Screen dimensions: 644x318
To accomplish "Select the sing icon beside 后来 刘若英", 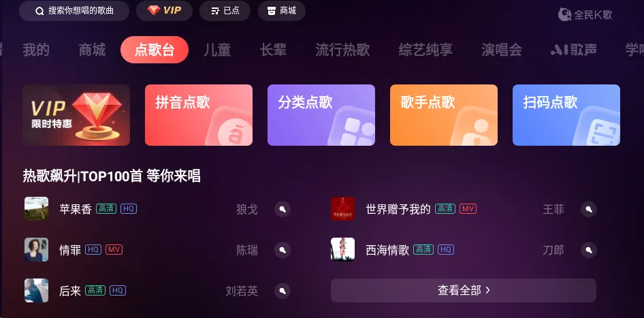I will [x=283, y=291].
